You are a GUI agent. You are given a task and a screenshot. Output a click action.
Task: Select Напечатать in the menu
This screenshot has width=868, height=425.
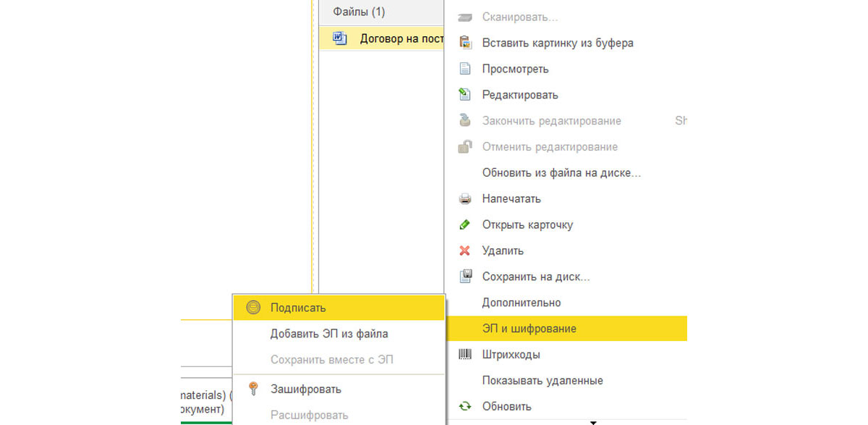[566, 198]
